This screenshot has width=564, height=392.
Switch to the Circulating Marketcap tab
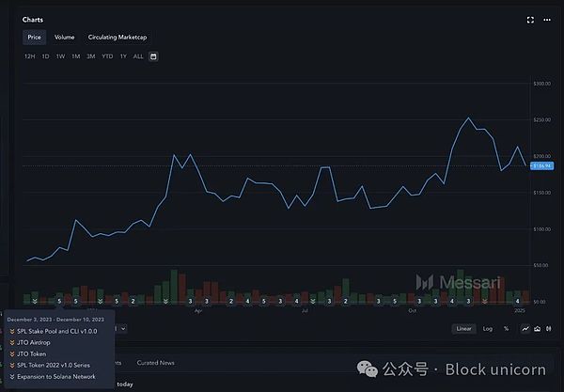tap(117, 38)
